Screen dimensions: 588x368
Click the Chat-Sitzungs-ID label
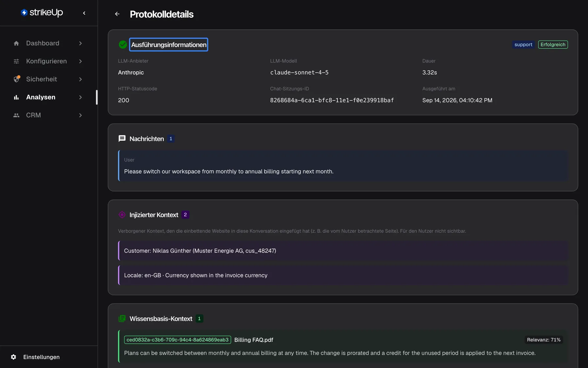289,89
